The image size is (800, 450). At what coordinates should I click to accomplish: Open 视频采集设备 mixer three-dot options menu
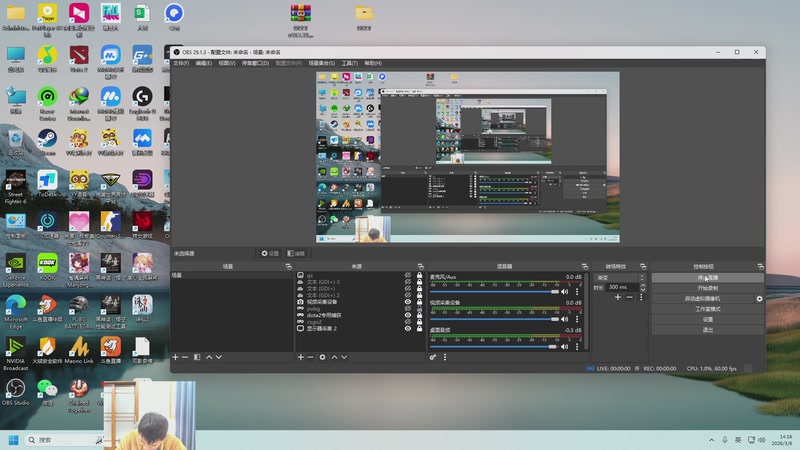577,319
